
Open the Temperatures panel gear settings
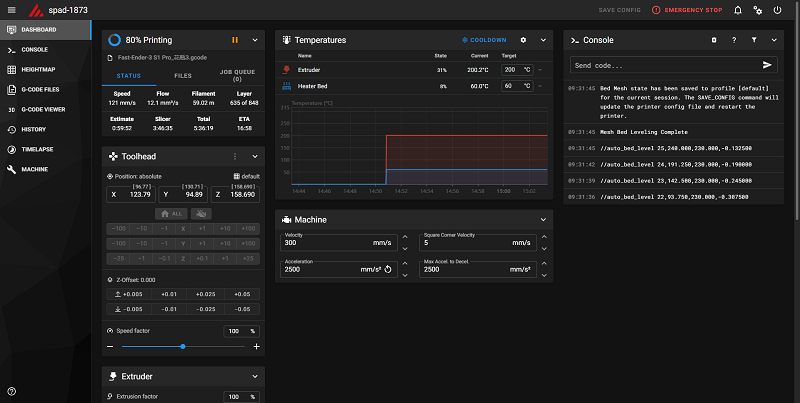tap(523, 40)
